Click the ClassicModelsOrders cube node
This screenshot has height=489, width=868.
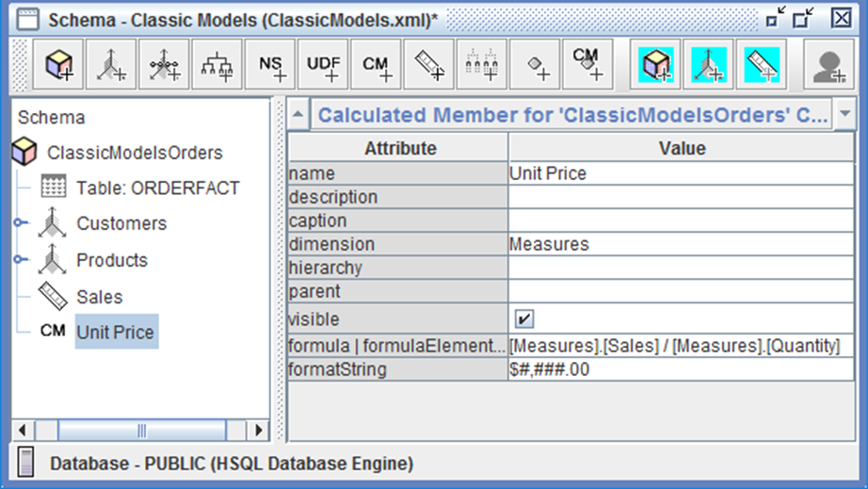[135, 153]
